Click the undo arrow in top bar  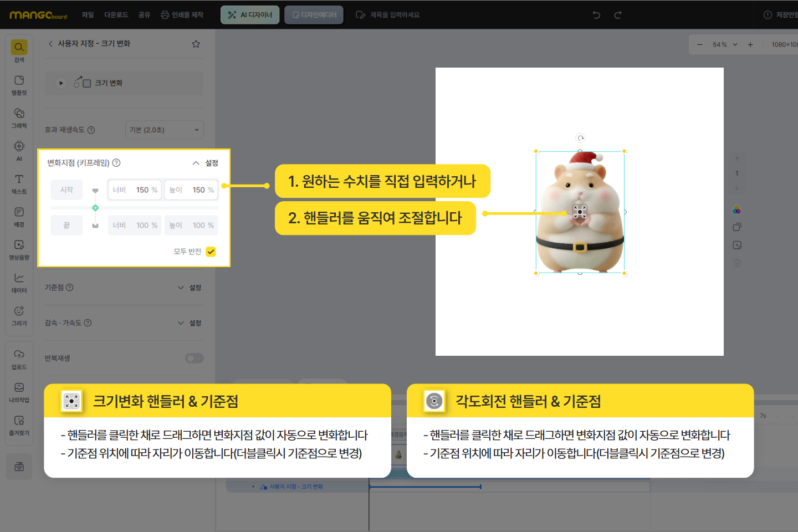pos(596,15)
